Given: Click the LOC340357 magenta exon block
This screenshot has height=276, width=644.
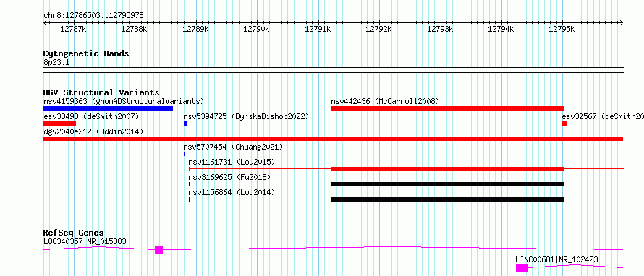Looking at the screenshot, I should (158, 250).
